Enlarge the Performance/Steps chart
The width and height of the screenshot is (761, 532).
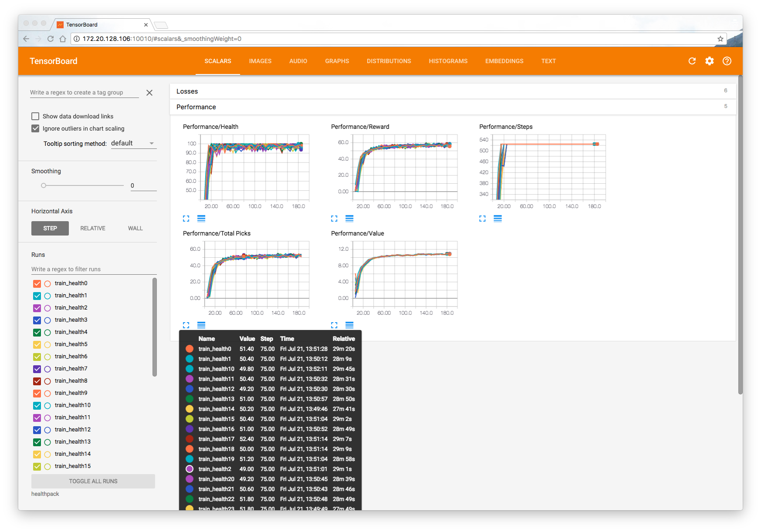pyautogui.click(x=482, y=218)
